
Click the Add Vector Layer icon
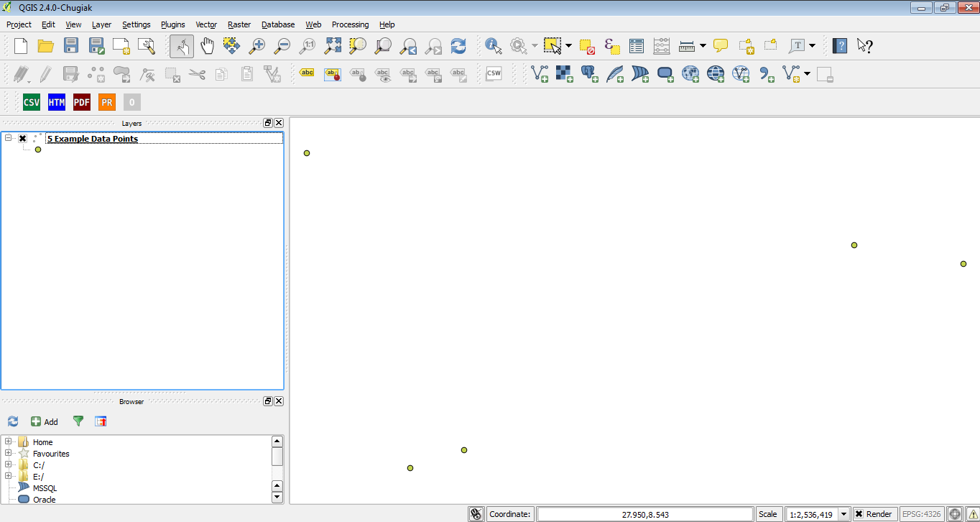click(x=540, y=73)
